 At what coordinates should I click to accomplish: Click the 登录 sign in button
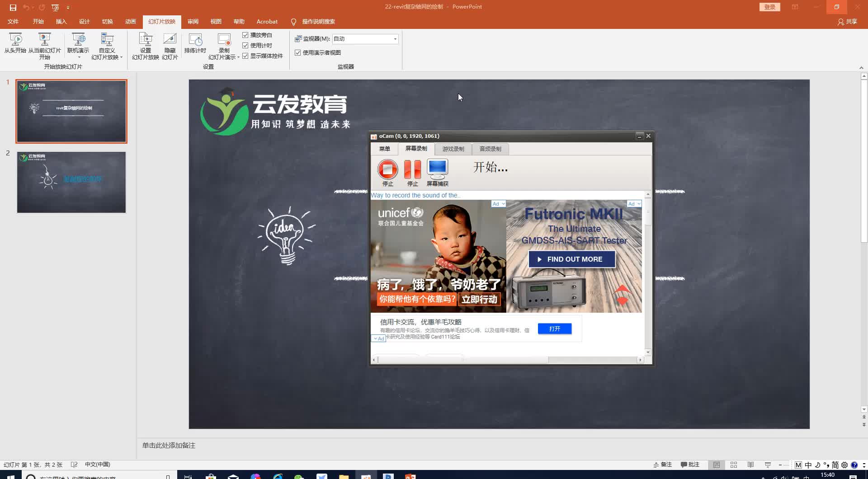point(769,7)
